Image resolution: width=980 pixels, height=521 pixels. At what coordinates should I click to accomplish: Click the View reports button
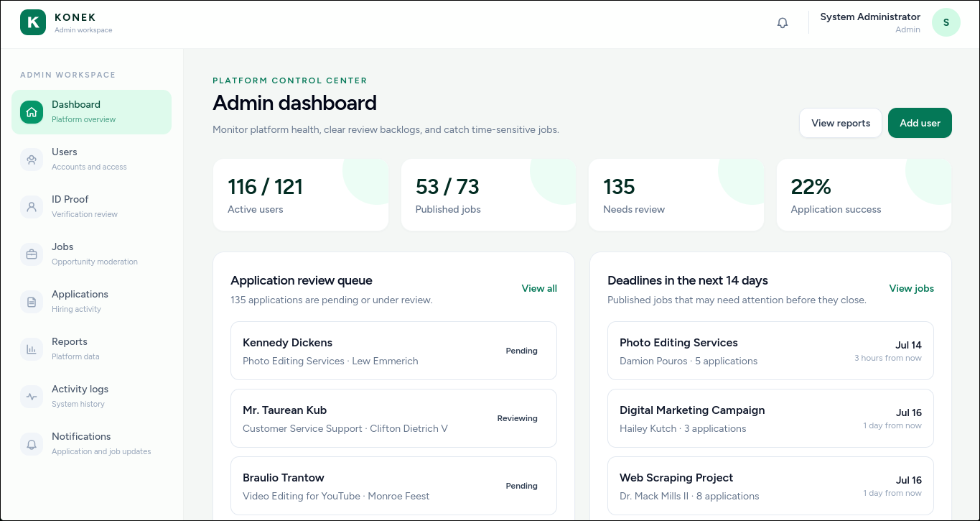click(841, 123)
